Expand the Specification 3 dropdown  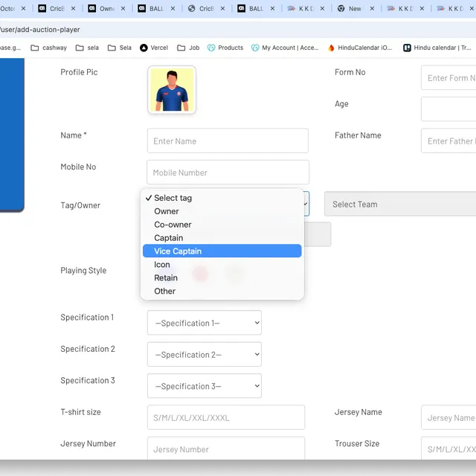click(x=205, y=386)
